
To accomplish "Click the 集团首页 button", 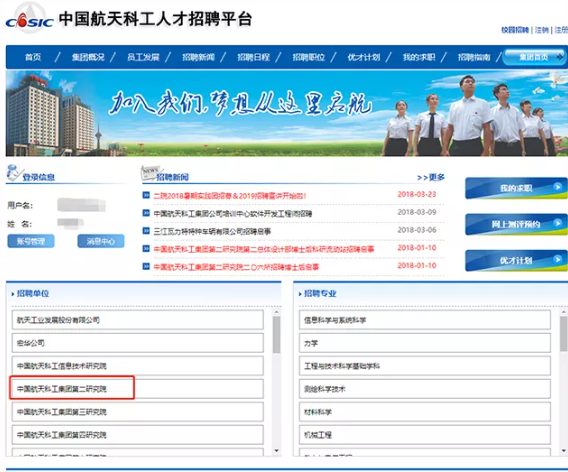I will pos(535,57).
